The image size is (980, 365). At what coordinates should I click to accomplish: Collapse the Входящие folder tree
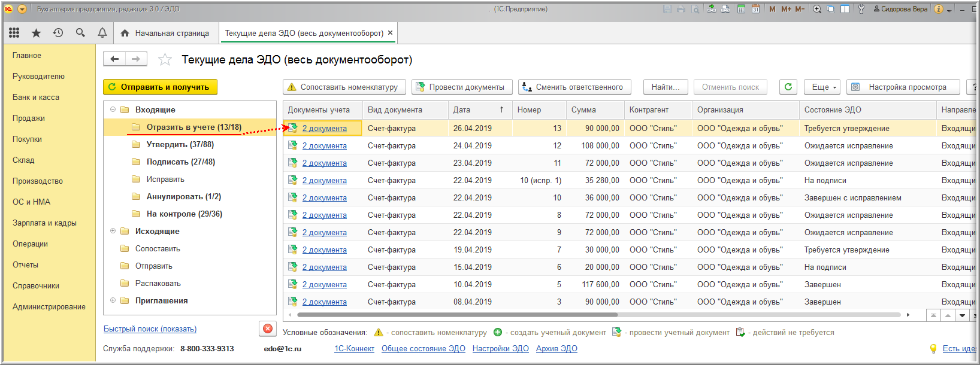pos(113,109)
